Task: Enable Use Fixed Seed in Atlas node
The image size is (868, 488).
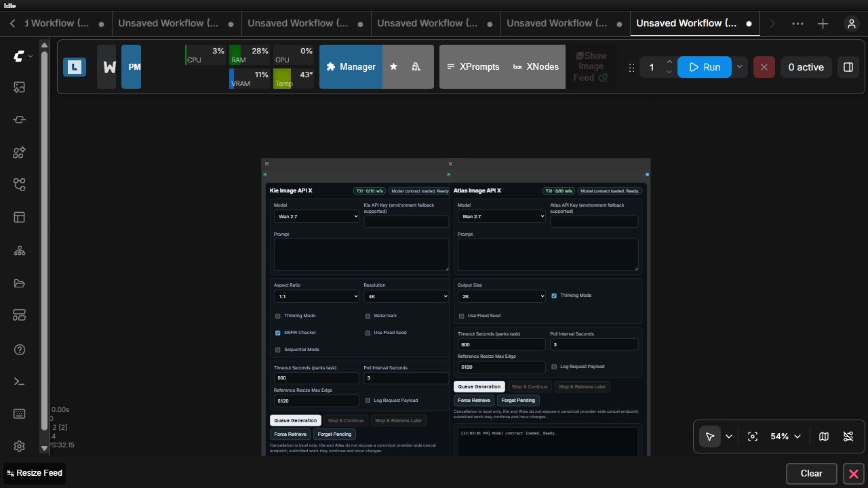Action: coord(462,316)
